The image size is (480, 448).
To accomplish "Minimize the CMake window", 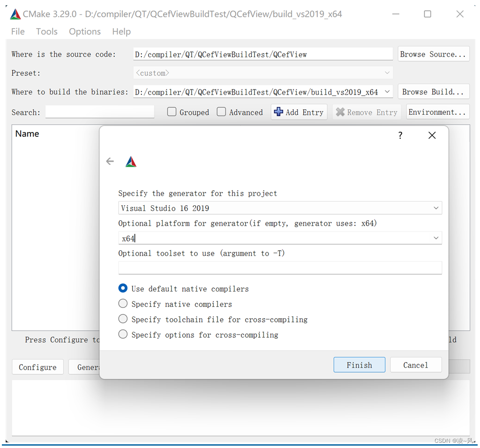I will tap(396, 14).
